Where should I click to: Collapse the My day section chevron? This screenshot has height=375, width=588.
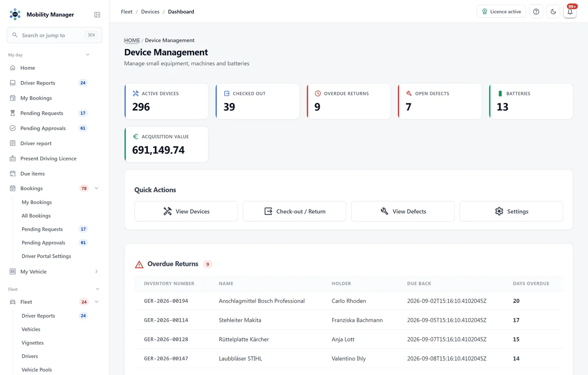pos(88,55)
